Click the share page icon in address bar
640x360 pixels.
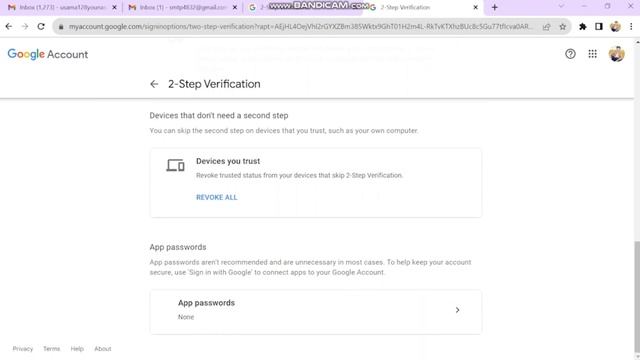(x=546, y=27)
